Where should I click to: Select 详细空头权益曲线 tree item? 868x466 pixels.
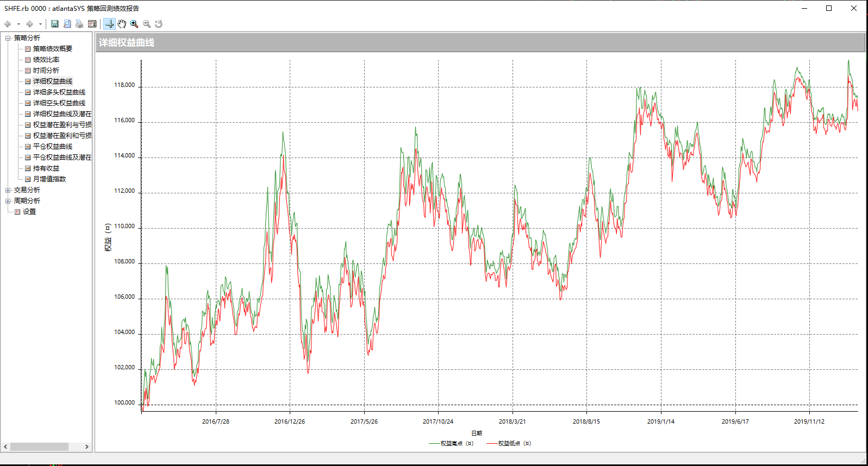coord(59,103)
